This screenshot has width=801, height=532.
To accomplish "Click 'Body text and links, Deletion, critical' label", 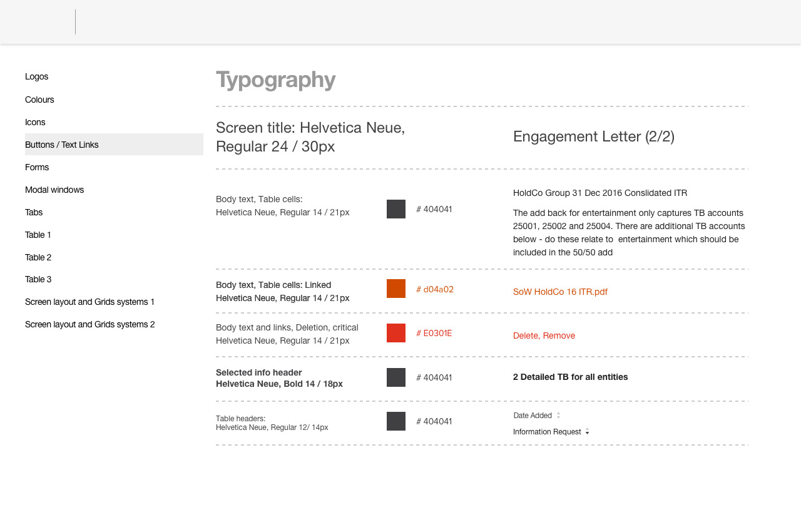I will coord(287,327).
